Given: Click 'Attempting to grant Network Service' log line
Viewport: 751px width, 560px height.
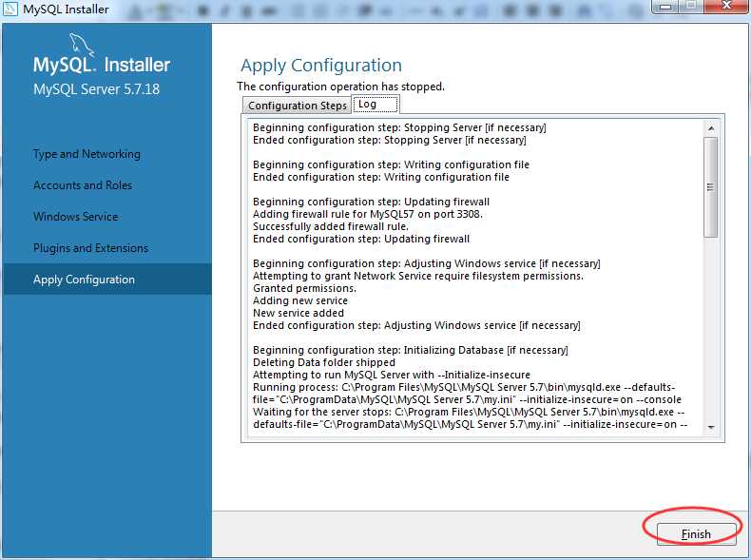Looking at the screenshot, I should click(x=418, y=276).
